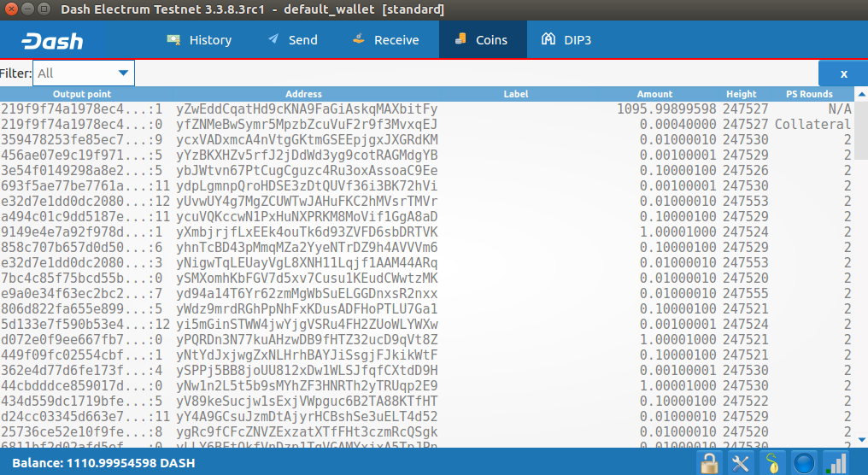Click the Balance text in status bar
This screenshot has width=868, height=475.
point(103,463)
